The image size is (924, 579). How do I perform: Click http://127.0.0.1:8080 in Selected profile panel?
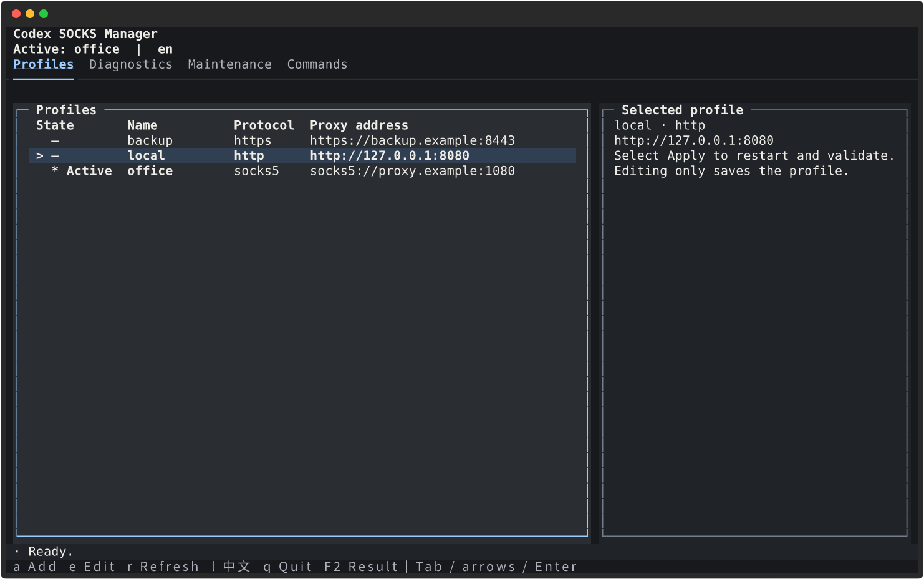[x=694, y=140]
